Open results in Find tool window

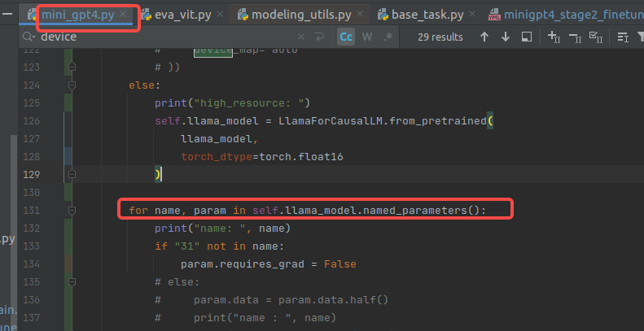(527, 37)
